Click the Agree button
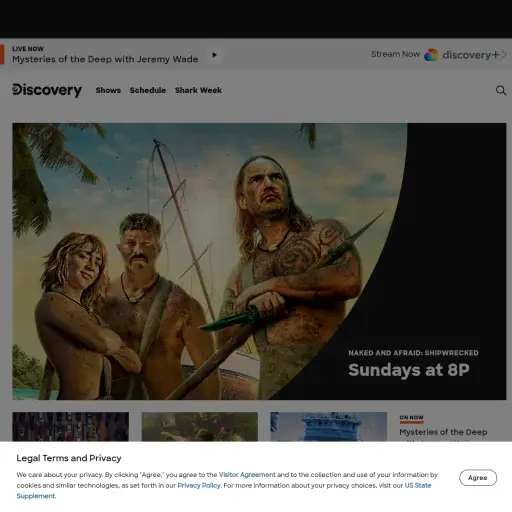Screen dimensions: 512x512 [478, 478]
